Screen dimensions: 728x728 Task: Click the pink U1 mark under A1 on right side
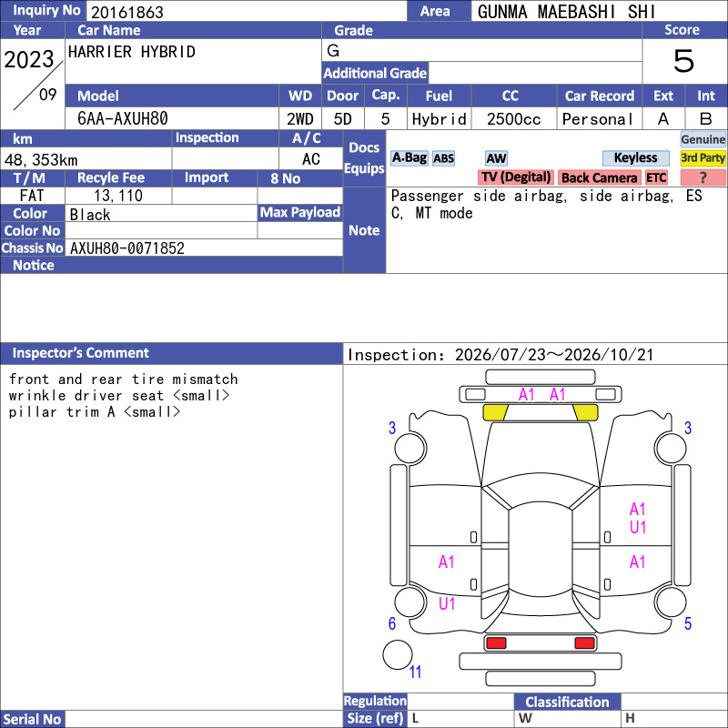pyautogui.click(x=638, y=527)
